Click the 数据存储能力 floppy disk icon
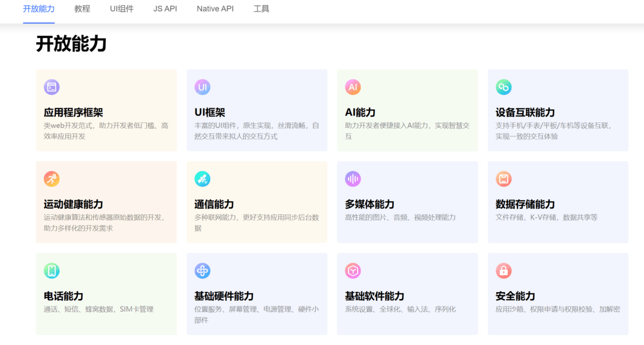 (504, 179)
